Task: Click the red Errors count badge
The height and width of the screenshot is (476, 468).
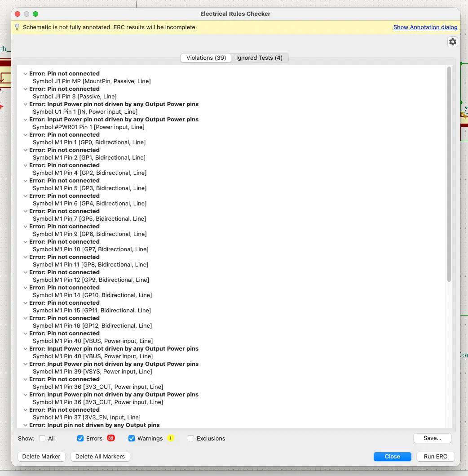Action: (x=110, y=438)
